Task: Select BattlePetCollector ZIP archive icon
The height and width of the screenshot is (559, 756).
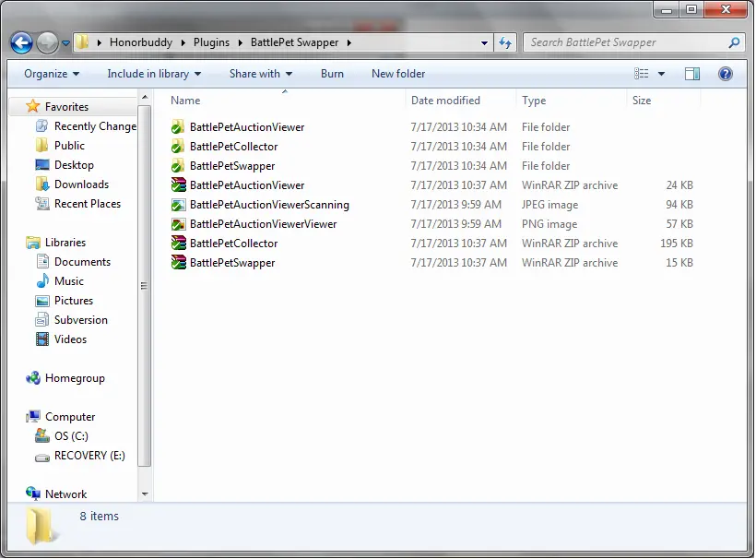Action: point(178,244)
